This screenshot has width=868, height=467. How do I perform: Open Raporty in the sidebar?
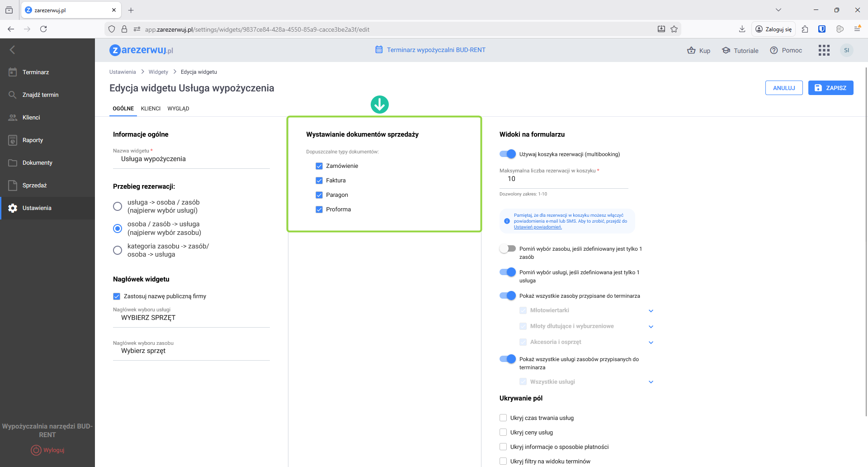point(33,140)
